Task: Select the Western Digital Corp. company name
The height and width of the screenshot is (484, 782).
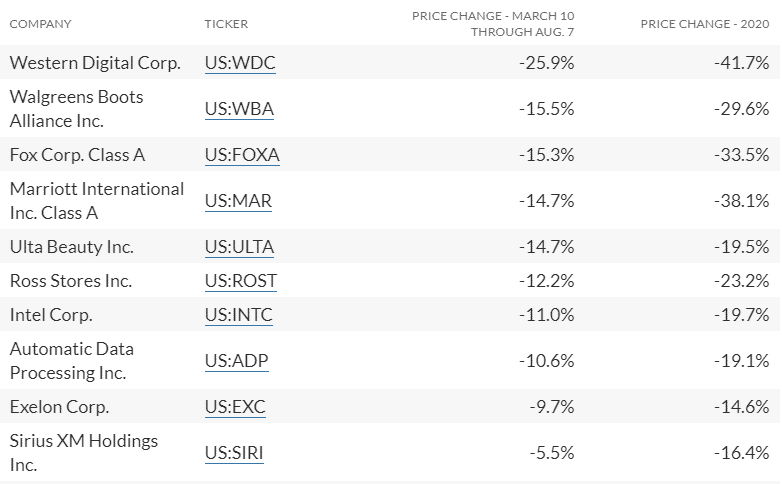Action: (x=95, y=63)
